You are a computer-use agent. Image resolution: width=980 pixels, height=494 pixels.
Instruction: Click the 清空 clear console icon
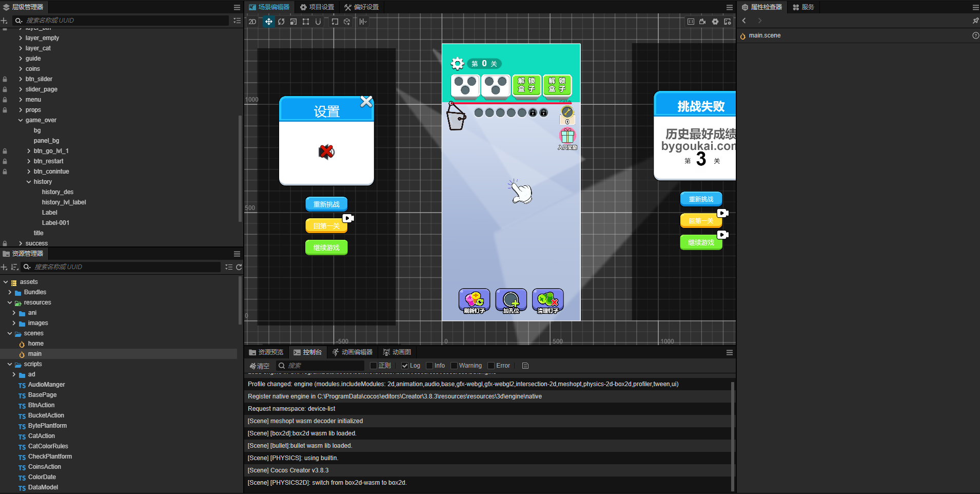click(260, 366)
